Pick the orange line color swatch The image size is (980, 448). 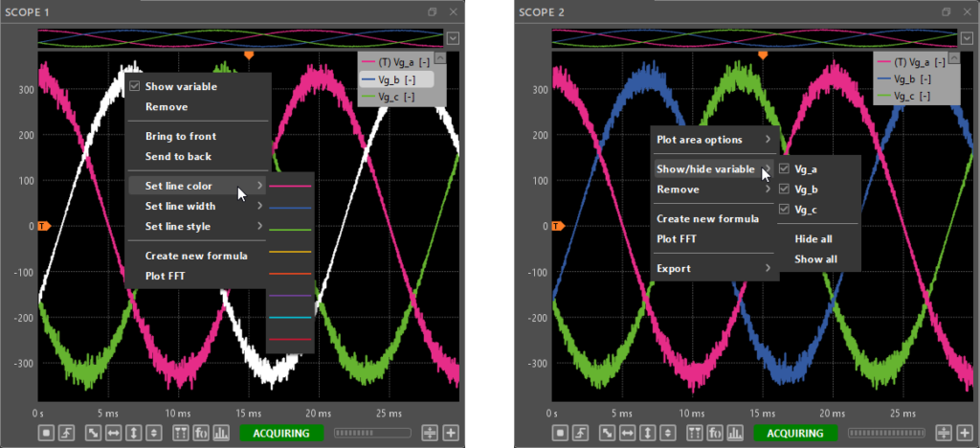[x=291, y=273]
